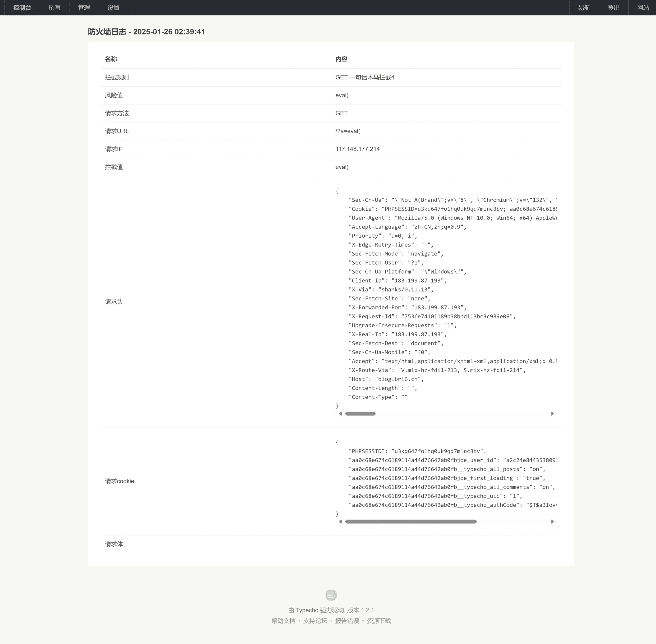Click the "X-Request-Id" header line
The width and height of the screenshot is (656, 644).
click(432, 316)
